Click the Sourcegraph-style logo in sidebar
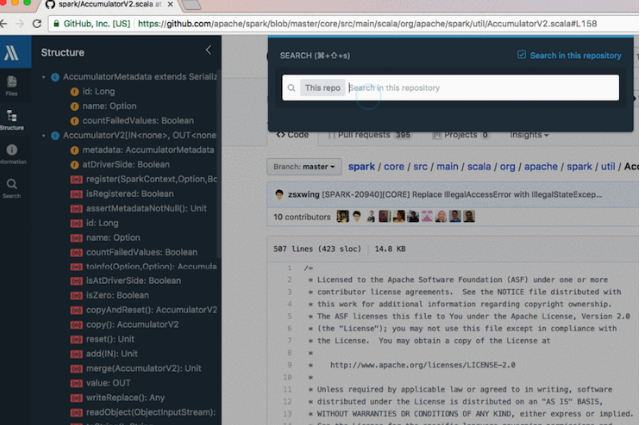The height and width of the screenshot is (425, 641). [11, 52]
